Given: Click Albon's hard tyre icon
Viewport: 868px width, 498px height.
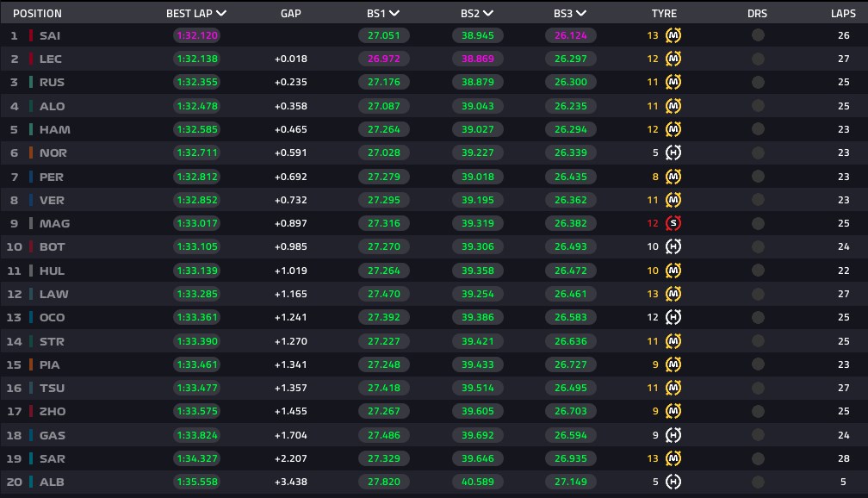Looking at the screenshot, I should coord(673,482).
